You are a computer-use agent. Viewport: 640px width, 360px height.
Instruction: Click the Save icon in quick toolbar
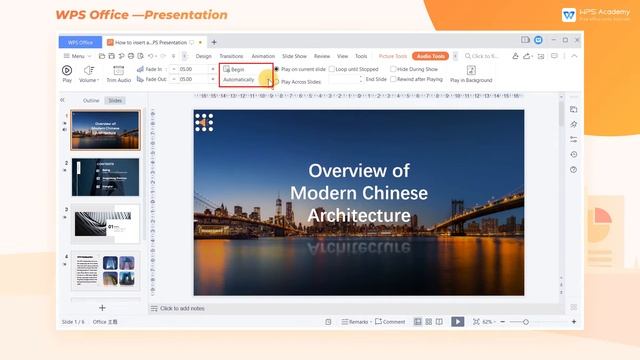(111, 56)
